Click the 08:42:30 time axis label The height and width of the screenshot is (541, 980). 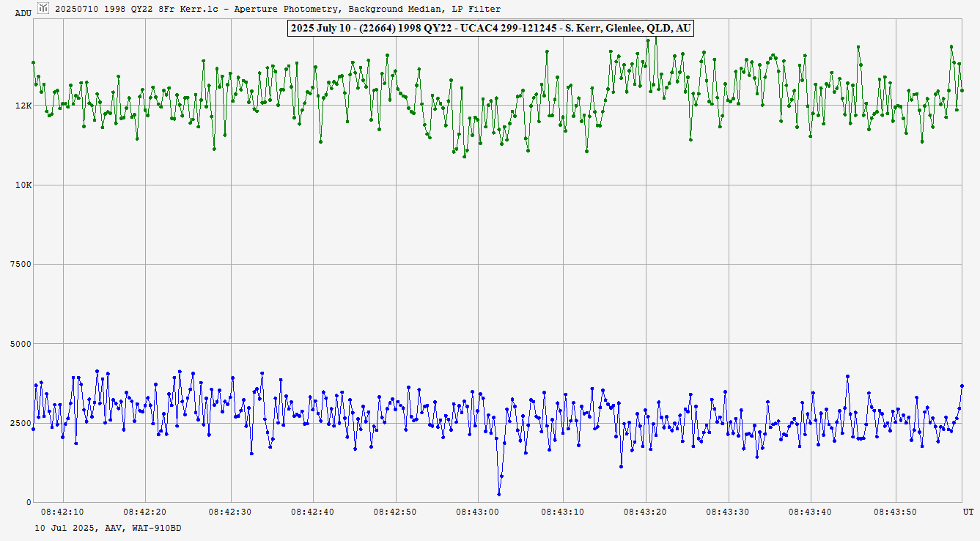229,512
